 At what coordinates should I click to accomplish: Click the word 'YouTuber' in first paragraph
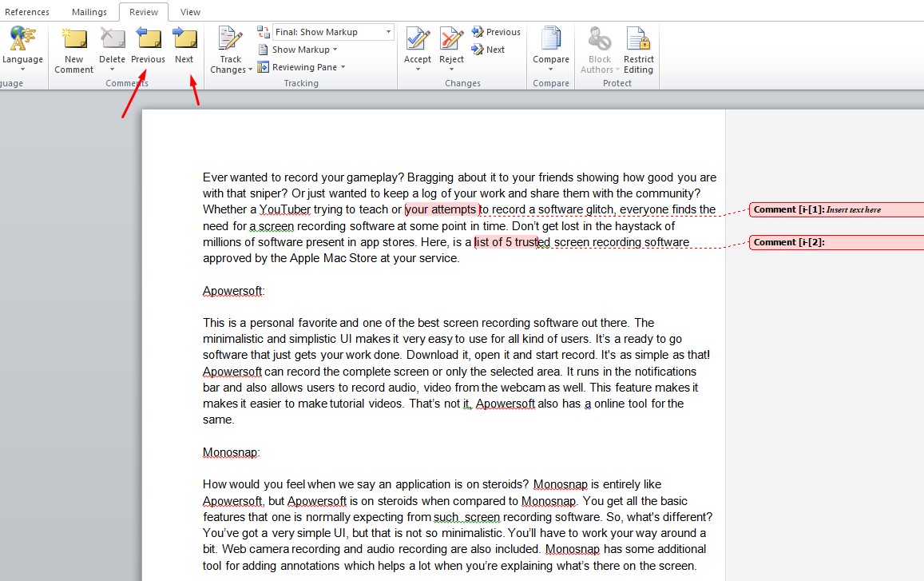click(285, 209)
